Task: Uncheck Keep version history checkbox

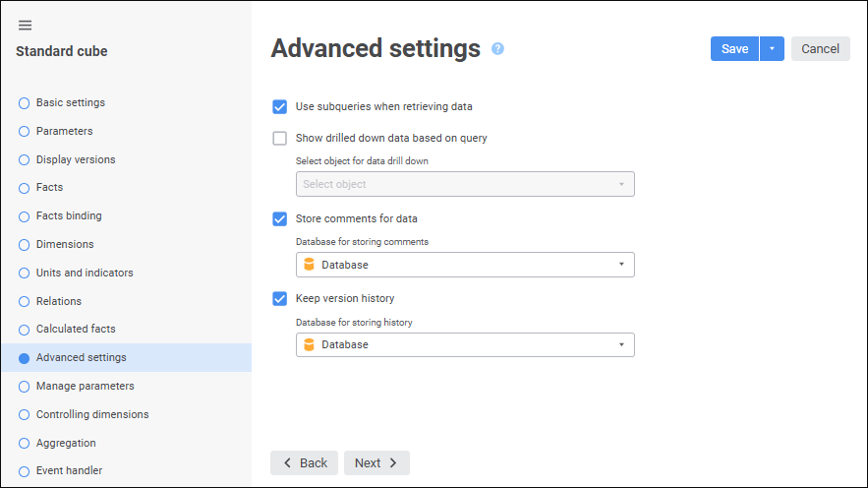Action: point(280,298)
